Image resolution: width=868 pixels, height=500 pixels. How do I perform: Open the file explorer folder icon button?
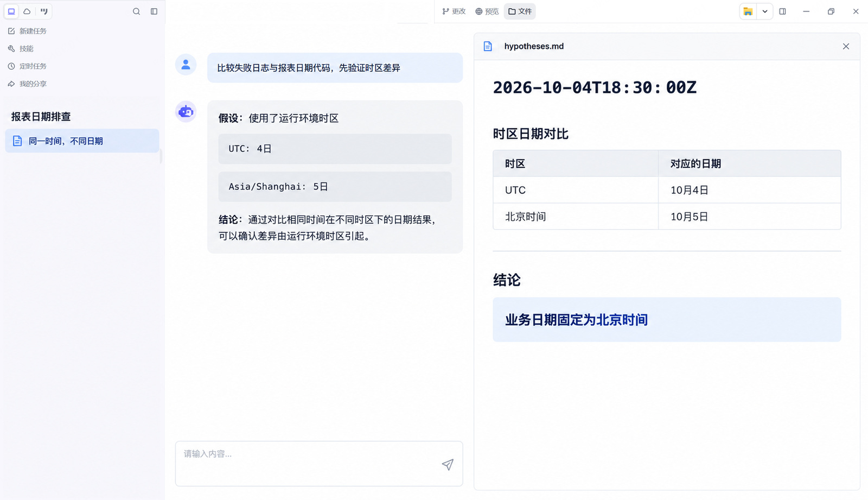pyautogui.click(x=748, y=11)
